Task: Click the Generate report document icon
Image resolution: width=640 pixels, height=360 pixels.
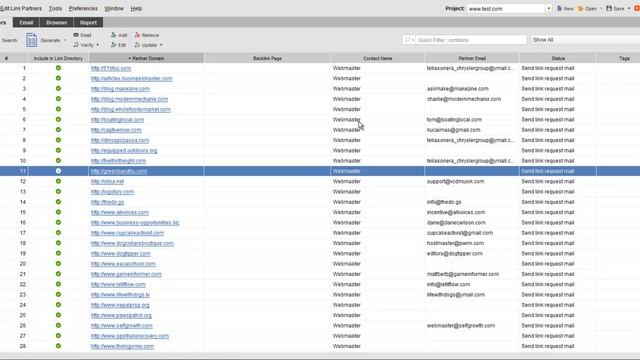Action: 31,40
